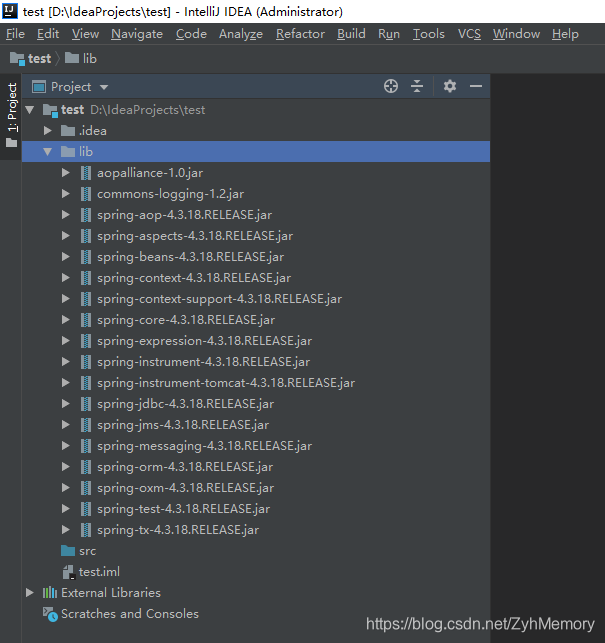Image resolution: width=605 pixels, height=643 pixels.
Task: Click the jar icon of spring-orm-4.3.18.RELEASE.jar
Action: pyautogui.click(x=86, y=467)
